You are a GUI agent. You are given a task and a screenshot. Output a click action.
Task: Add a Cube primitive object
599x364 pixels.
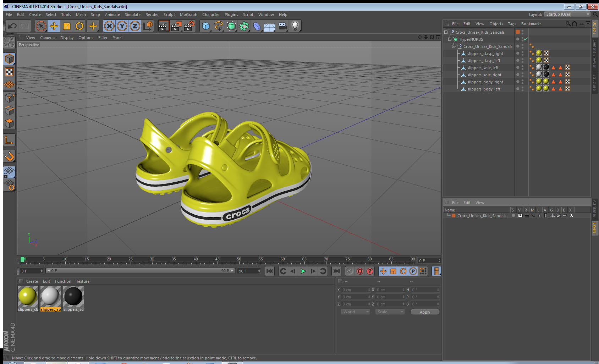pos(206,26)
